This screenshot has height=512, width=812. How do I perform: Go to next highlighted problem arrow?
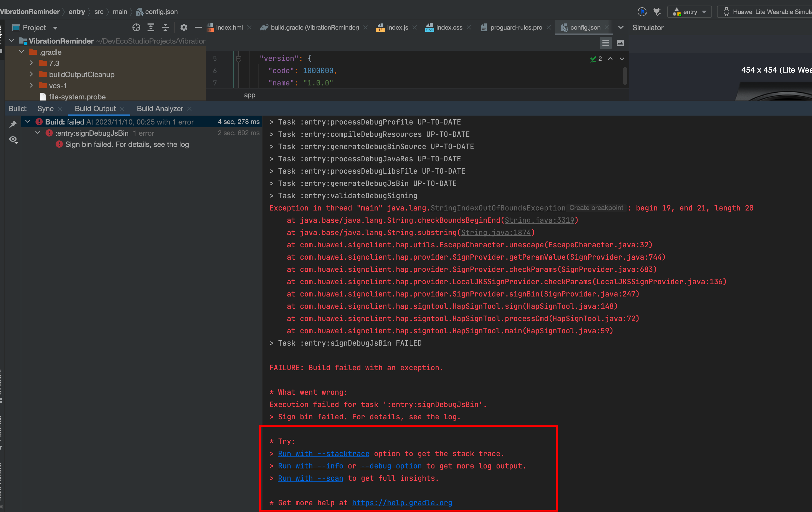(x=622, y=59)
